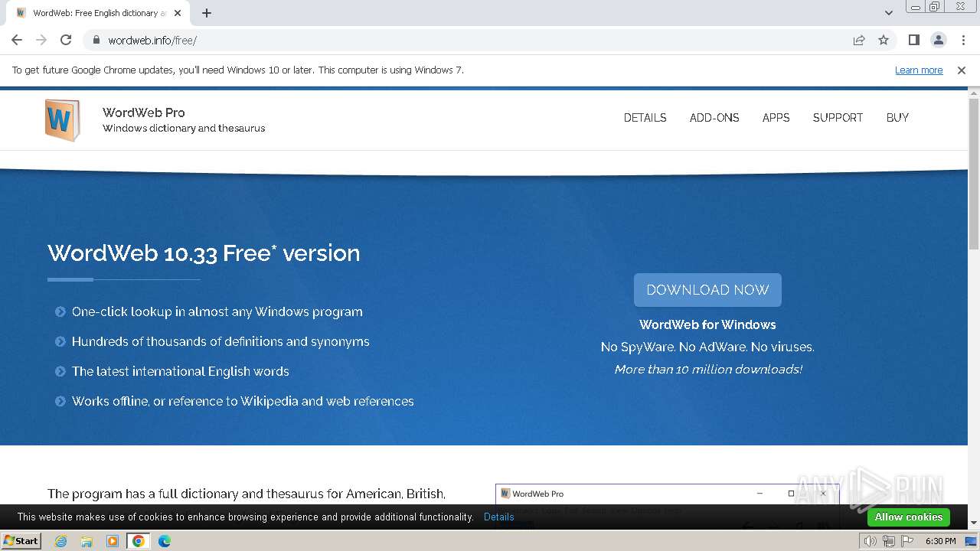
Task: Bookmark this page with the star
Action: (x=884, y=40)
